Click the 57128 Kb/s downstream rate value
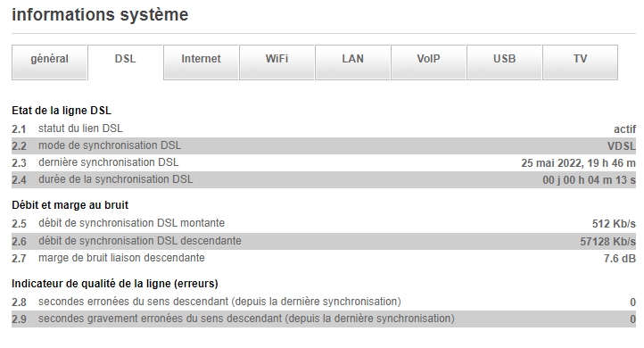644x348 pixels. (607, 241)
